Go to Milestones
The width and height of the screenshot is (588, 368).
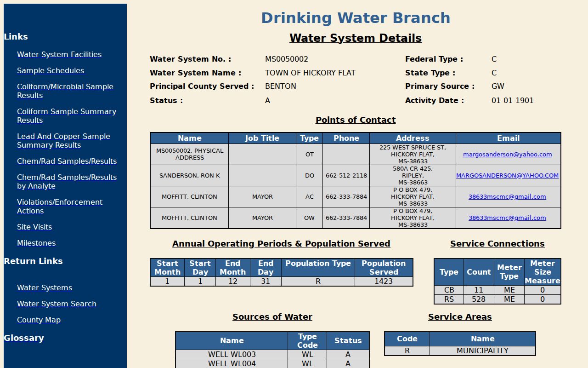click(x=36, y=243)
